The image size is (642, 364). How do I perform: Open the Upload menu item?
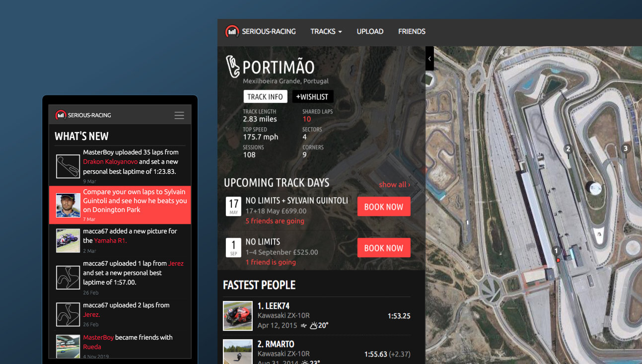pos(370,31)
